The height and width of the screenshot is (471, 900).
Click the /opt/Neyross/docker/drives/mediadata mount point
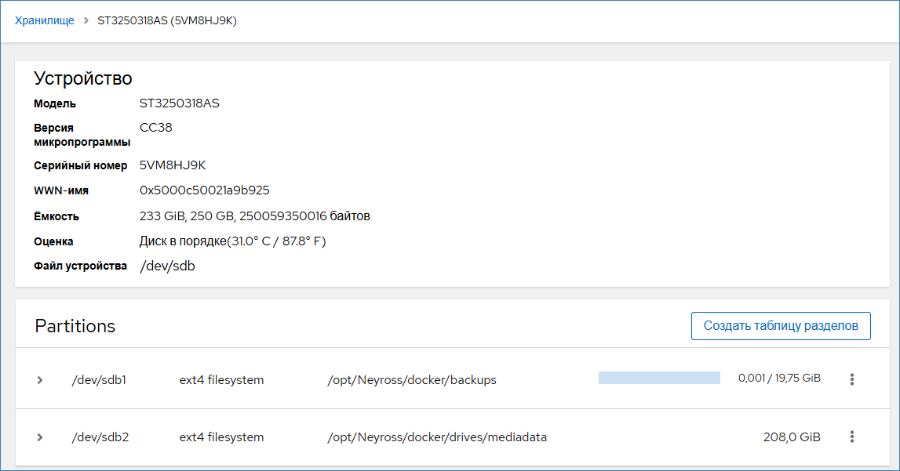(437, 437)
